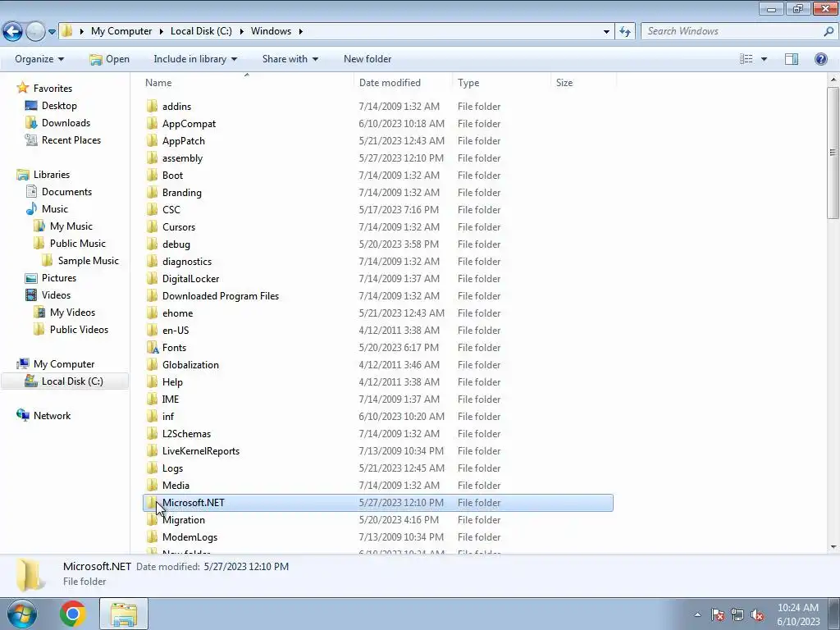The image size is (840, 630).
Task: Expand the breadcrumb arrow after Windows
Action: click(300, 31)
